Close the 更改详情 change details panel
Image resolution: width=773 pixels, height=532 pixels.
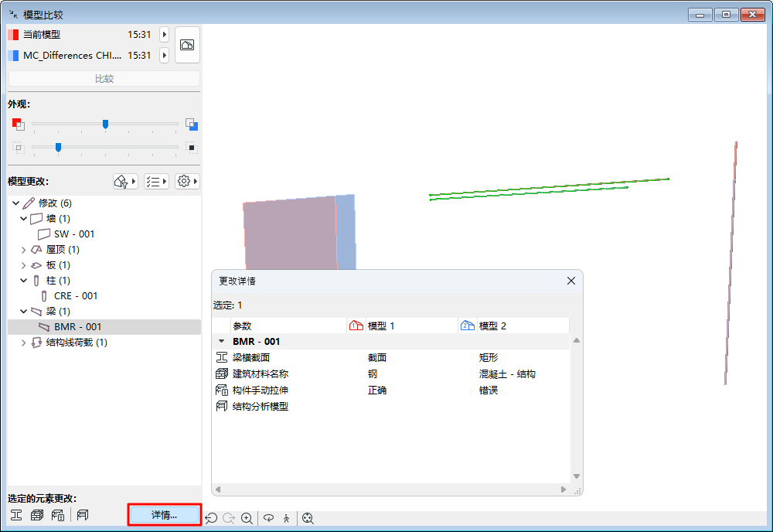pyautogui.click(x=571, y=281)
